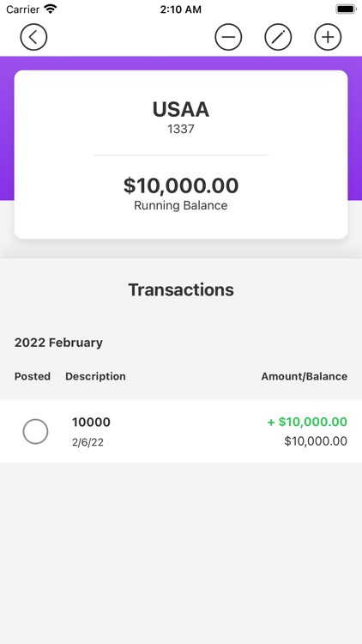Toggle posted circle for 10000 transaction
362x644 pixels.
35,431
